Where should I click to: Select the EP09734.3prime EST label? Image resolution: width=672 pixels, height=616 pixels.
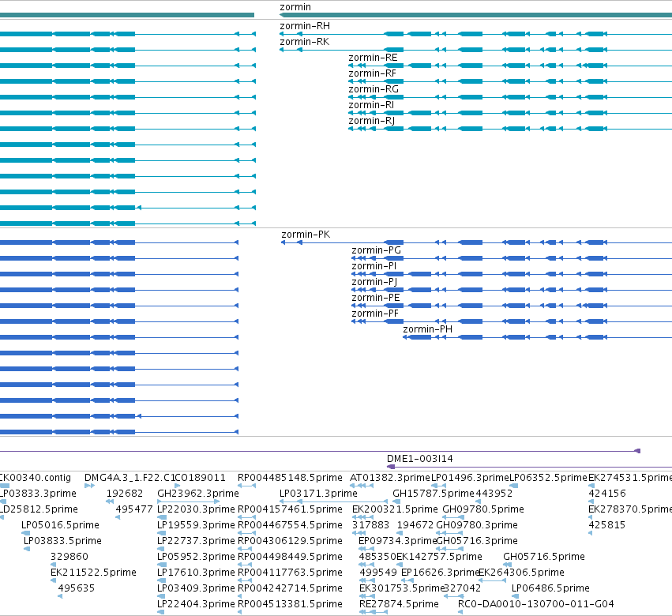(397, 541)
